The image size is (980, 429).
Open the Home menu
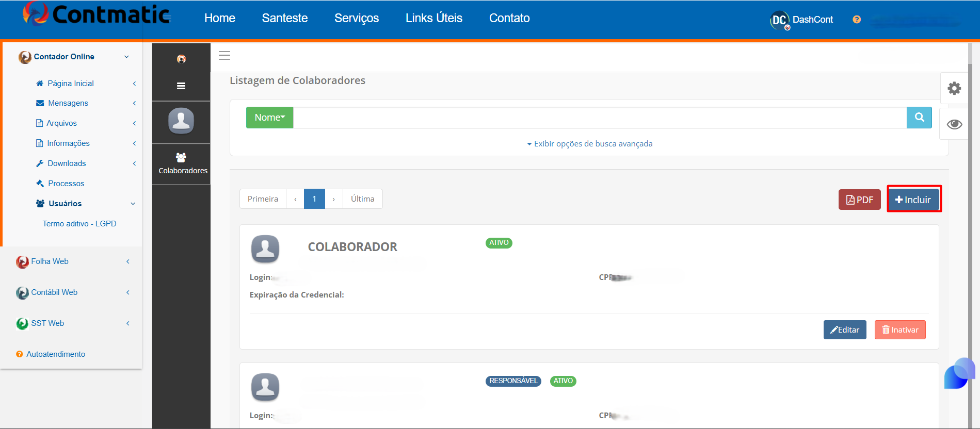[220, 18]
